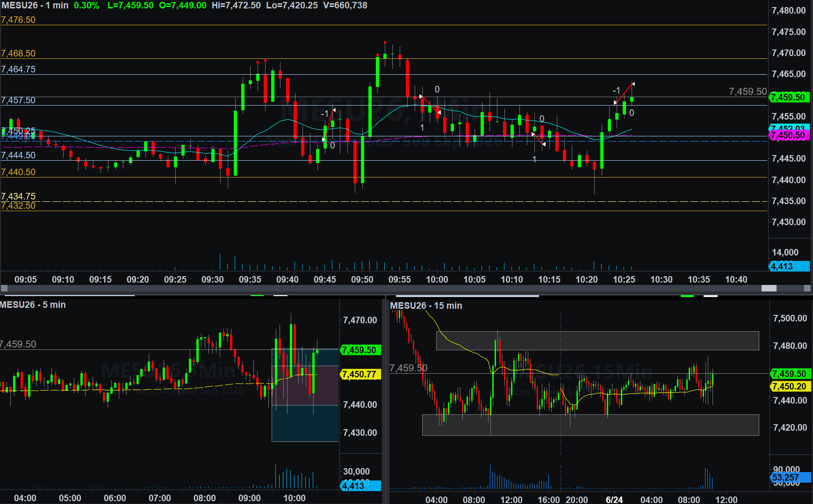Select the maroon stop zone in 5 min chart

pos(305,385)
